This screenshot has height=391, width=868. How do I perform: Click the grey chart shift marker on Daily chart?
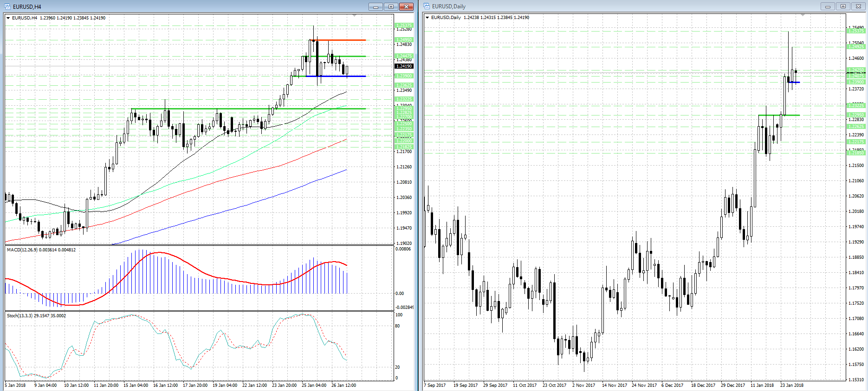[x=803, y=15]
